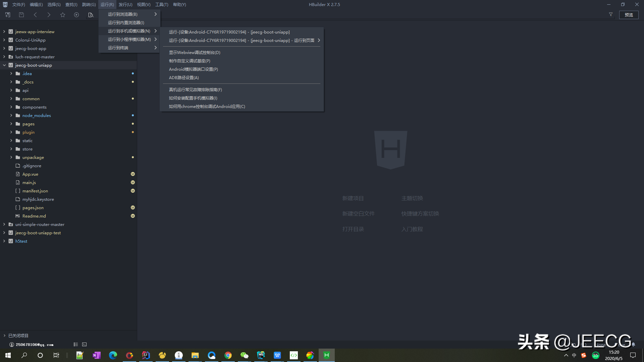Open the 工具(T) menu

pyautogui.click(x=162, y=5)
